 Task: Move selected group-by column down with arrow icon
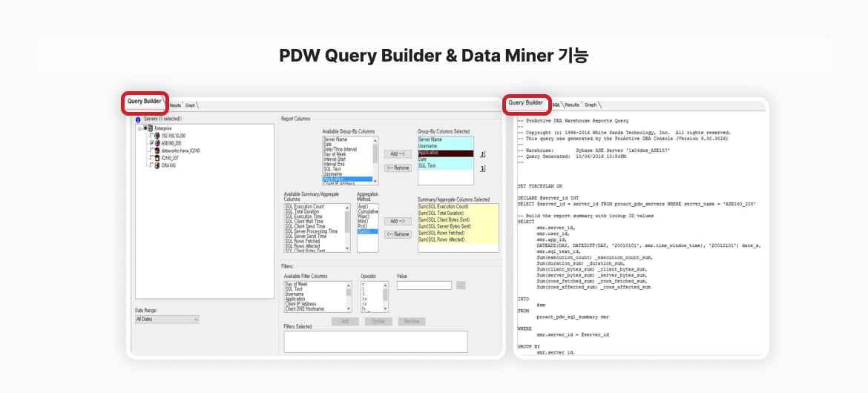coord(482,169)
